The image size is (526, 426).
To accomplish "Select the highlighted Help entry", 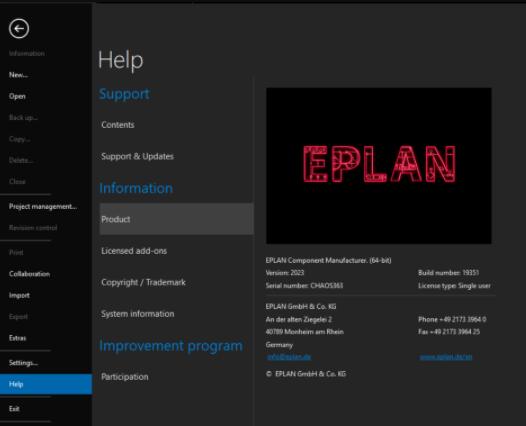I will tap(46, 384).
